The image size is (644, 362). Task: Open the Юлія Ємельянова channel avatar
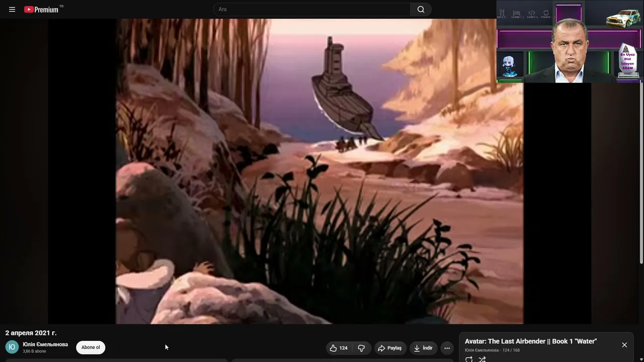coord(12,347)
